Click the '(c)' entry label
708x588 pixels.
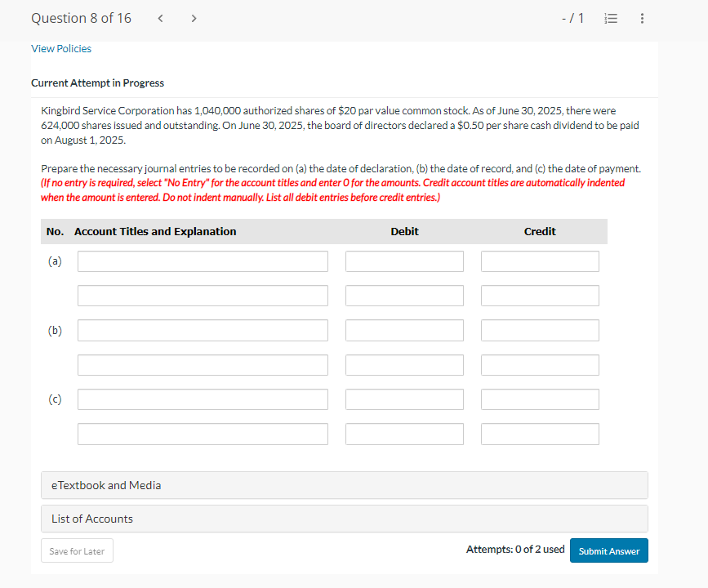55,399
